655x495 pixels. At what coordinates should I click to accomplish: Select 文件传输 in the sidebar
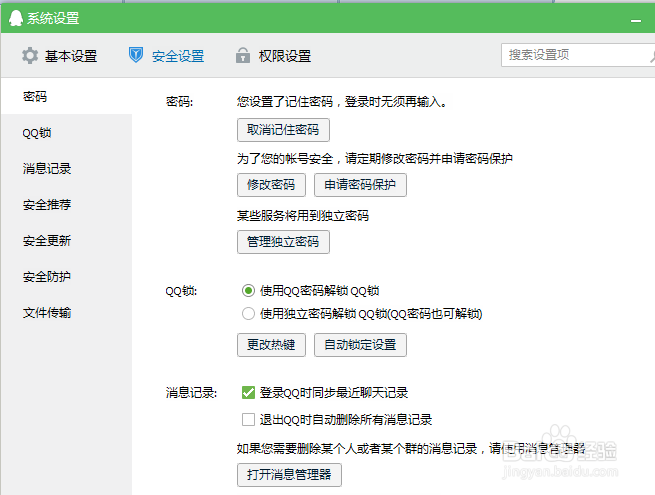(x=66, y=312)
